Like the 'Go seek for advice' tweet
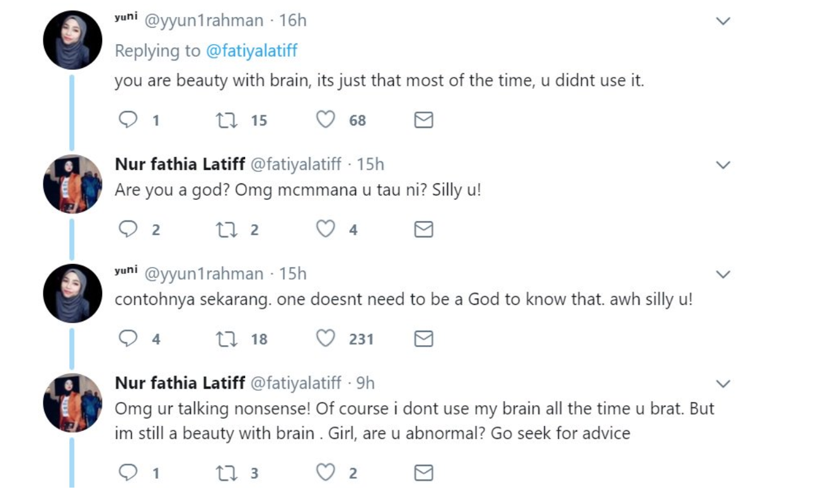 click(x=325, y=472)
